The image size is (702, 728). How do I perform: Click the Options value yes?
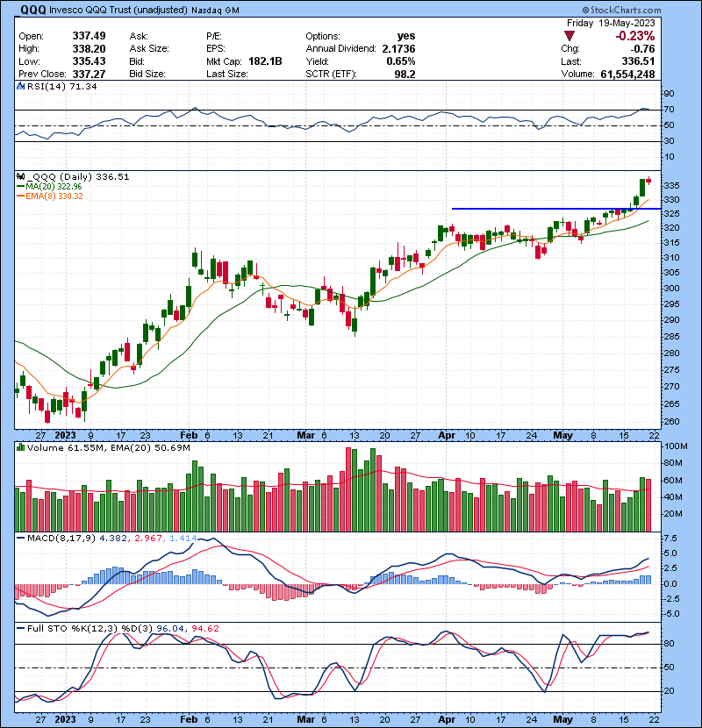click(406, 36)
